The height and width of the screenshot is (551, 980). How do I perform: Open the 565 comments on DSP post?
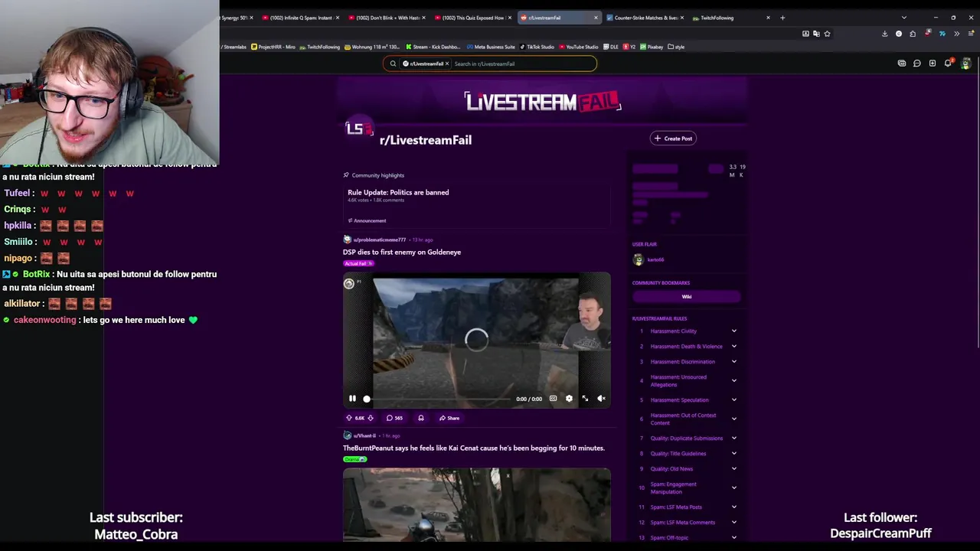[x=394, y=418]
